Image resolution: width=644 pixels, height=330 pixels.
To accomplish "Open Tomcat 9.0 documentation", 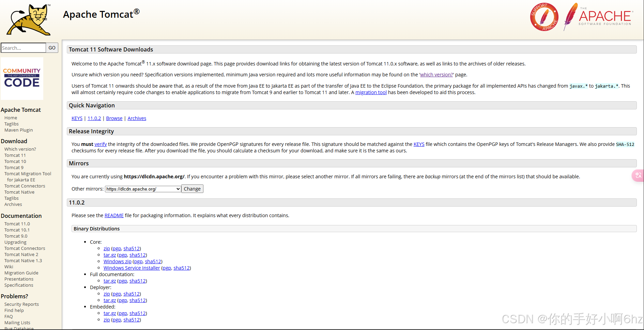I will point(16,236).
